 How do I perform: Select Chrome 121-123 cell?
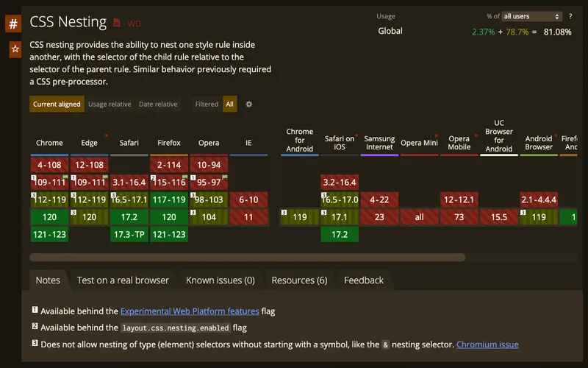tap(49, 234)
